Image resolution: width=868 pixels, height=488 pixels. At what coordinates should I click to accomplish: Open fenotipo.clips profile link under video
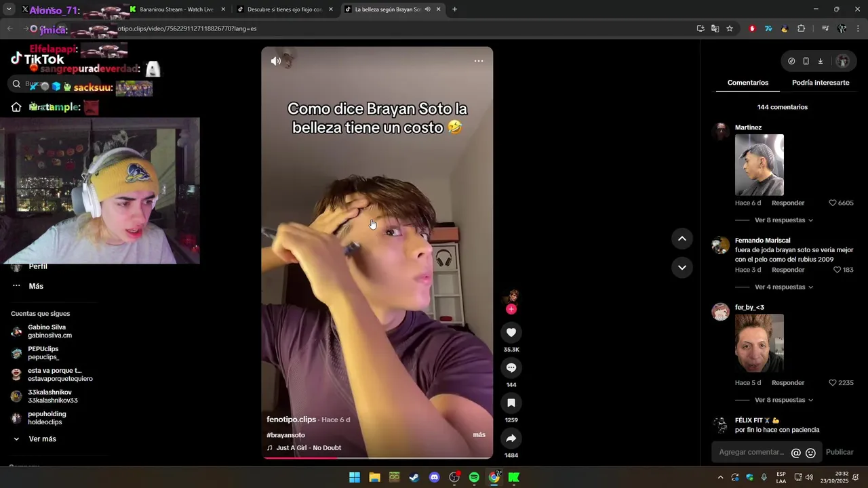[x=292, y=420]
